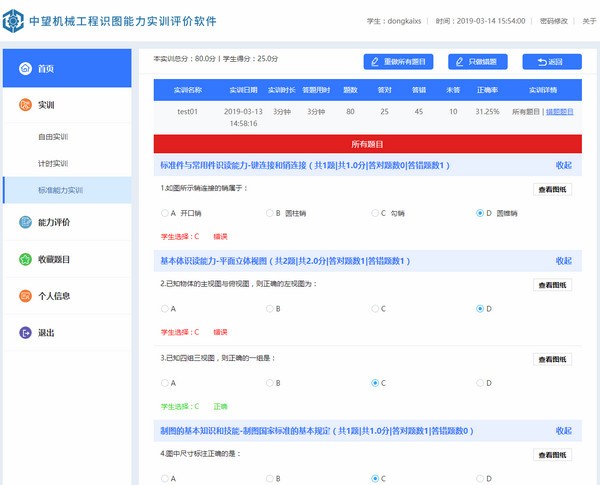This screenshot has width=600, height=485.
Task: Collapse the 标准件与常用件识读能力 section via 收起
Action: [x=564, y=165]
